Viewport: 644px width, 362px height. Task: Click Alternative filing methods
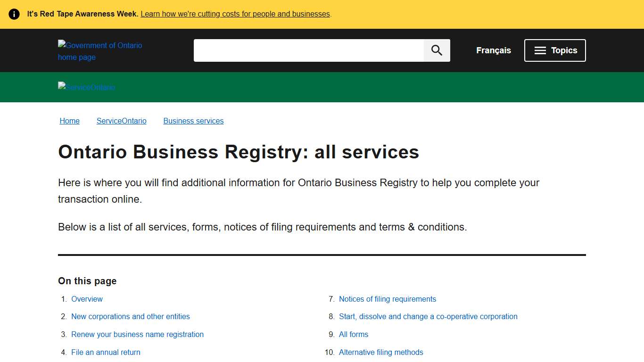381,352
